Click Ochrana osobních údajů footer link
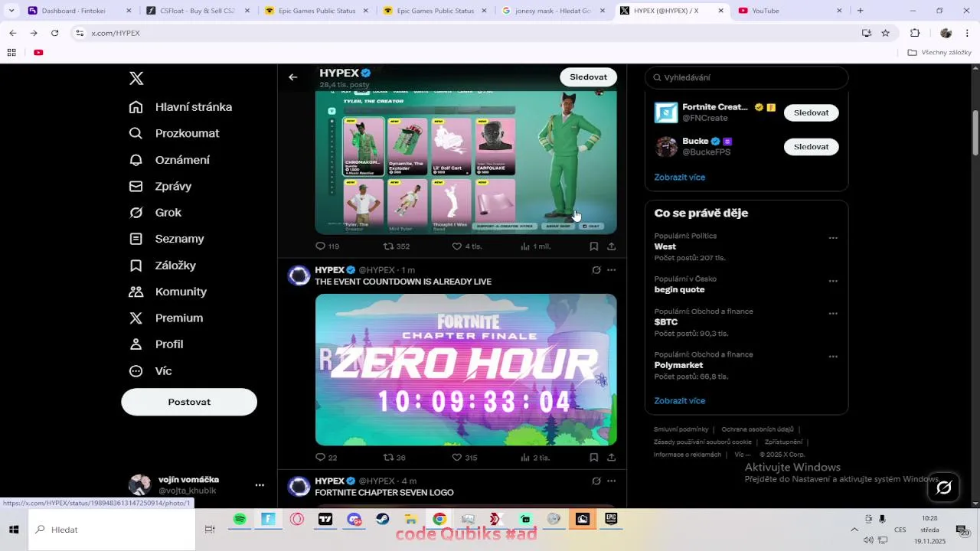Viewport: 980px width, 551px height. coord(757,429)
